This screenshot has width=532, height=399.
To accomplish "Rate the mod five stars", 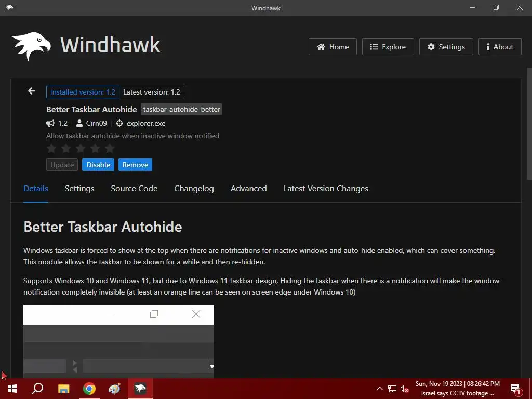I will click(110, 148).
